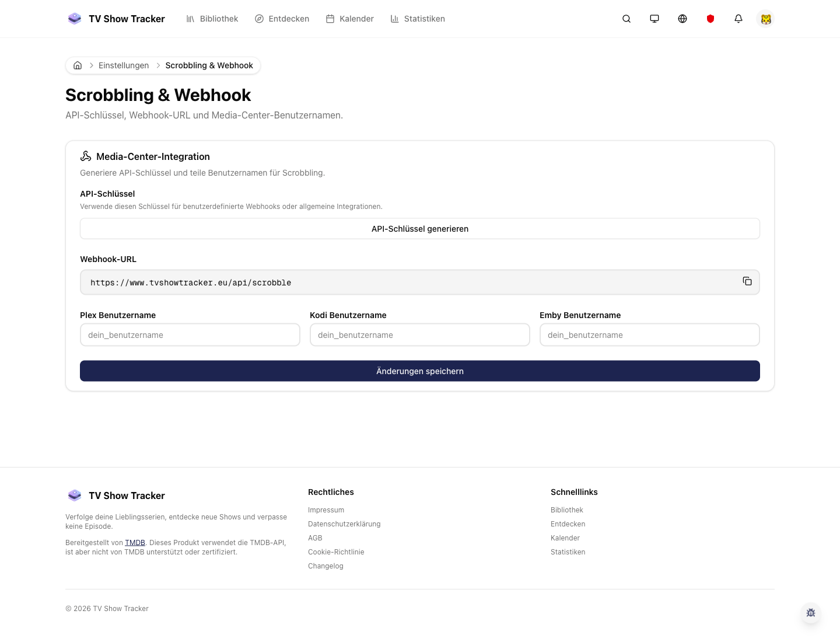Click the home icon in the breadcrumb

point(78,65)
